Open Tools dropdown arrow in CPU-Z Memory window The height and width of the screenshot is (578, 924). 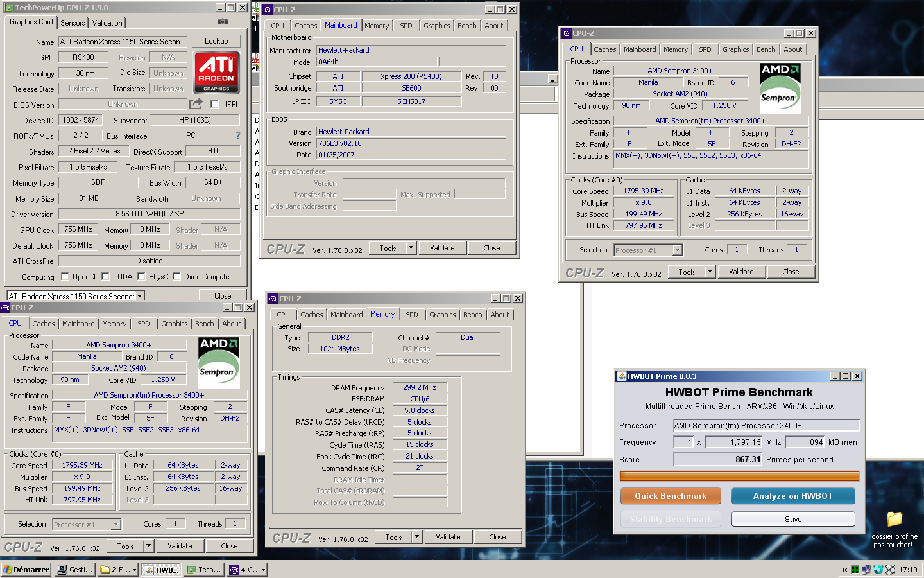coord(417,537)
